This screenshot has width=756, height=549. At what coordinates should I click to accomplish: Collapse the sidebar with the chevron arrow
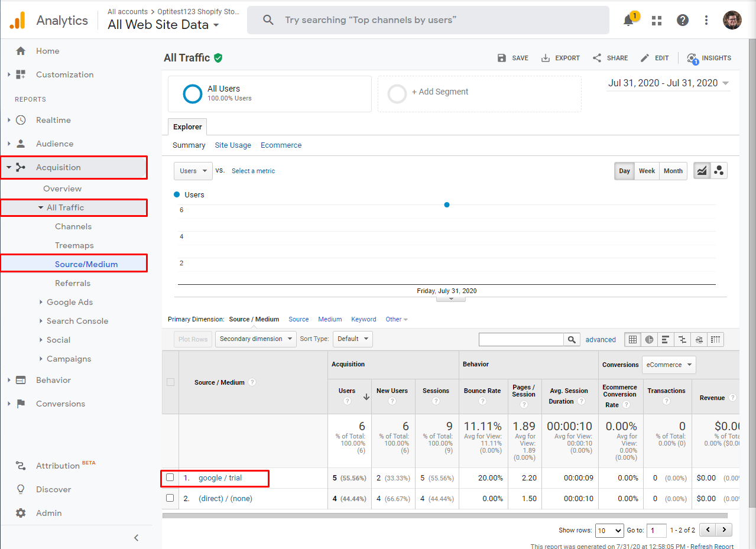137,538
